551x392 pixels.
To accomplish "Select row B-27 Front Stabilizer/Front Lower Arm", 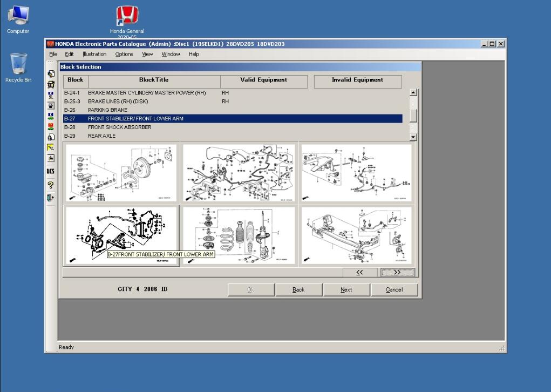I will (233, 118).
